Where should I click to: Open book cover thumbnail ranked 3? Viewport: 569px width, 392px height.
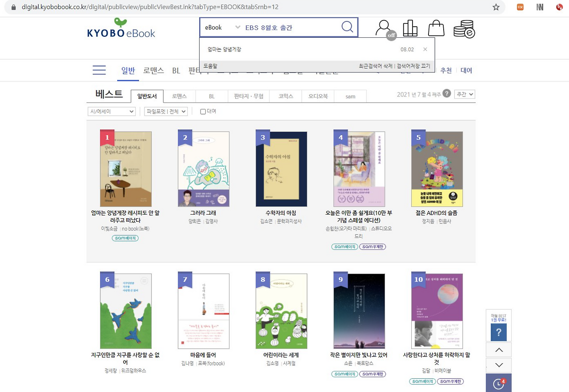[281, 169]
